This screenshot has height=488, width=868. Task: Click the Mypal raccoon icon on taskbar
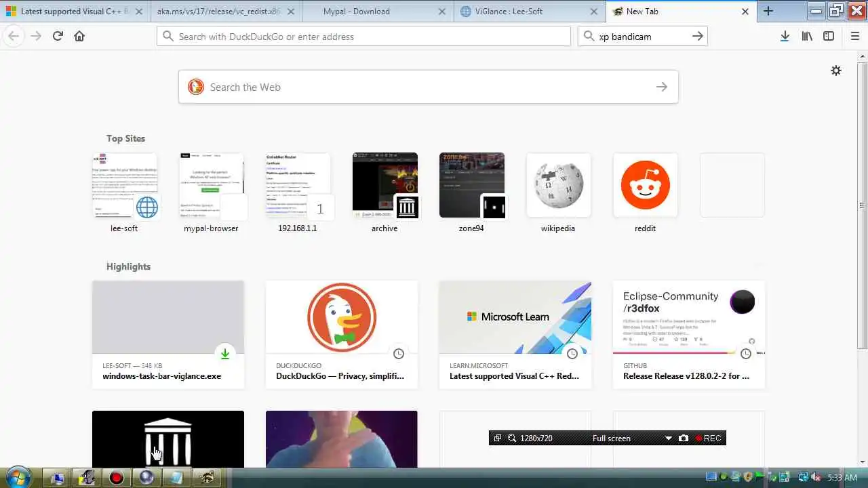(x=206, y=478)
